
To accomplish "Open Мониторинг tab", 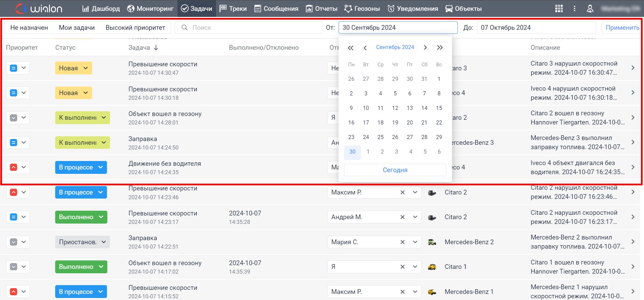I will click(x=150, y=8).
